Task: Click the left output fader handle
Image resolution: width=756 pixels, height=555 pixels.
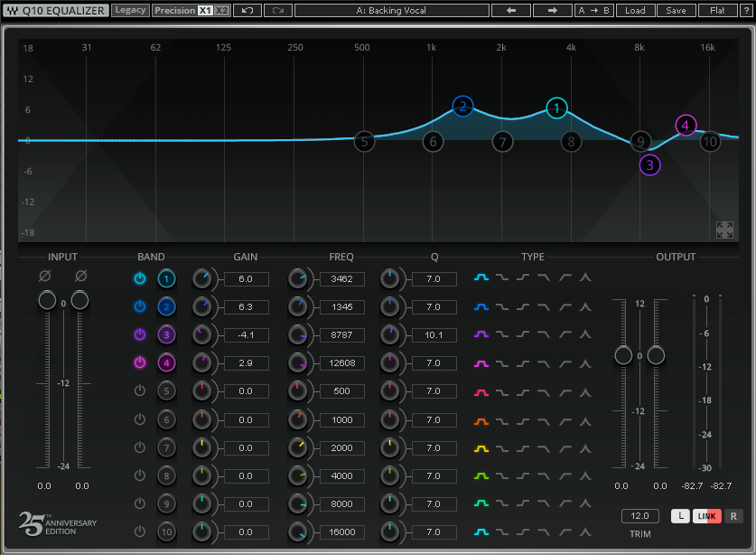Action: (x=623, y=355)
